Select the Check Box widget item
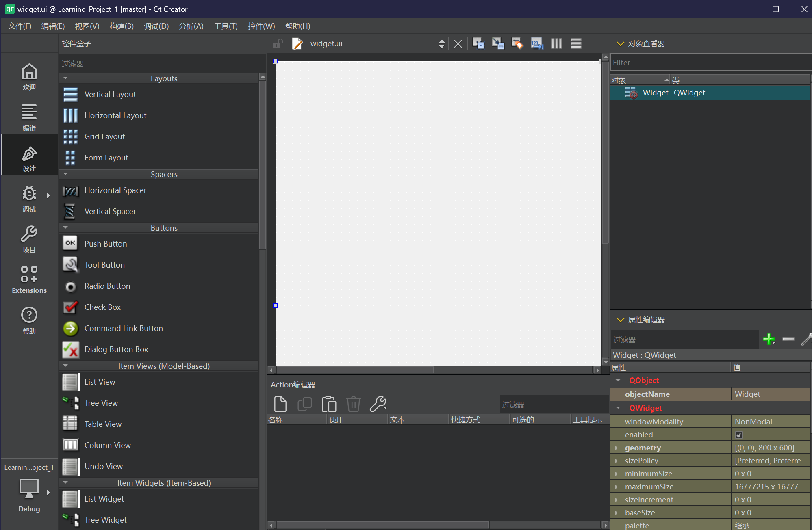 pyautogui.click(x=102, y=307)
